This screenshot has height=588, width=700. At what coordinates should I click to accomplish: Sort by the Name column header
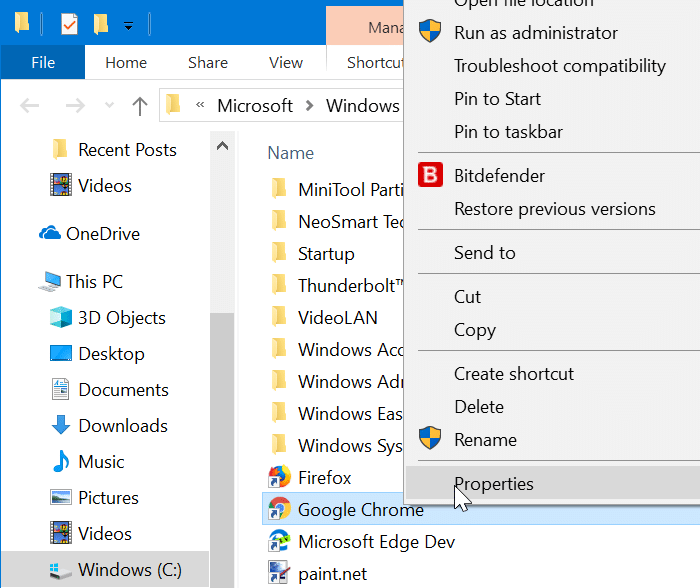pyautogui.click(x=291, y=153)
